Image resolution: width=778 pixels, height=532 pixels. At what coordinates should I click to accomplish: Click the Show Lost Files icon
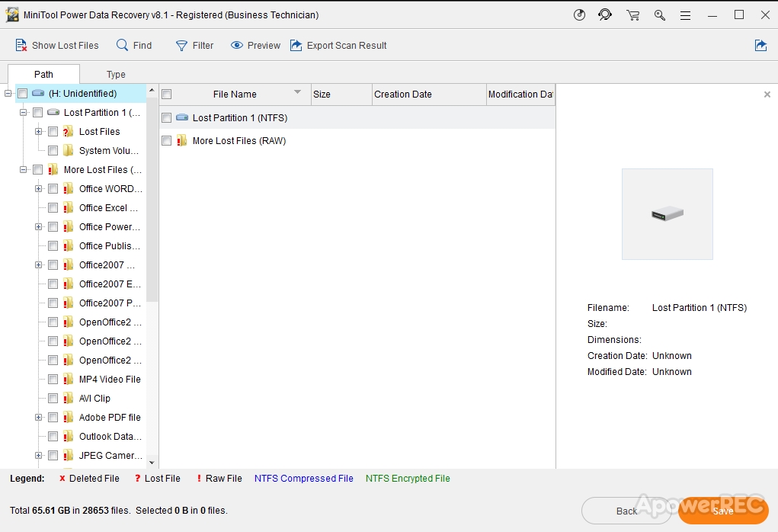(21, 45)
